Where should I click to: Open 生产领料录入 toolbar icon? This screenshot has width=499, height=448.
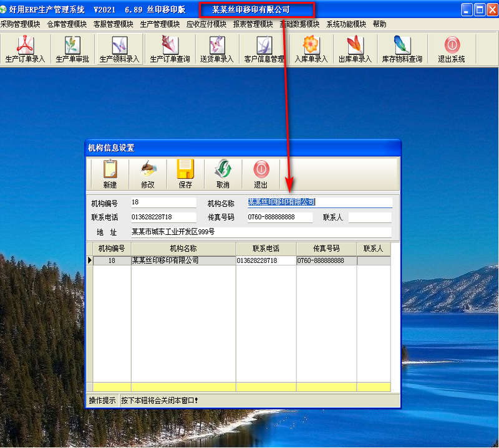click(x=119, y=49)
